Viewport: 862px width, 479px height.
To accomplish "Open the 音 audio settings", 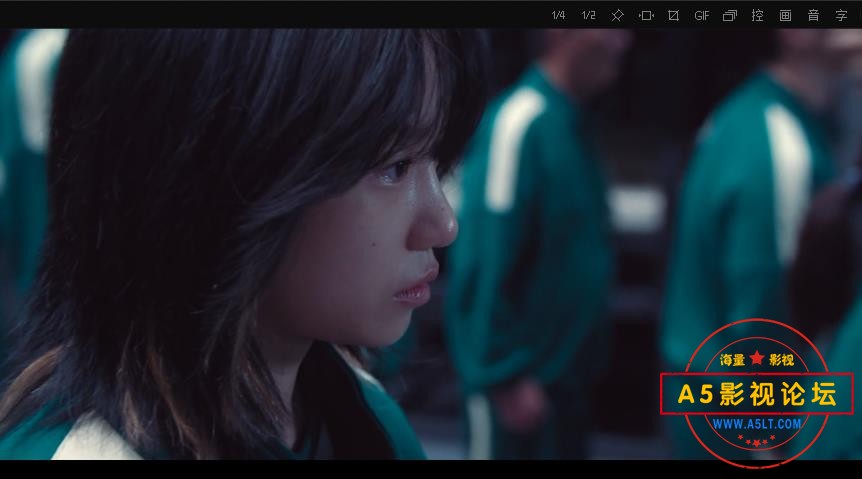I will click(x=814, y=15).
